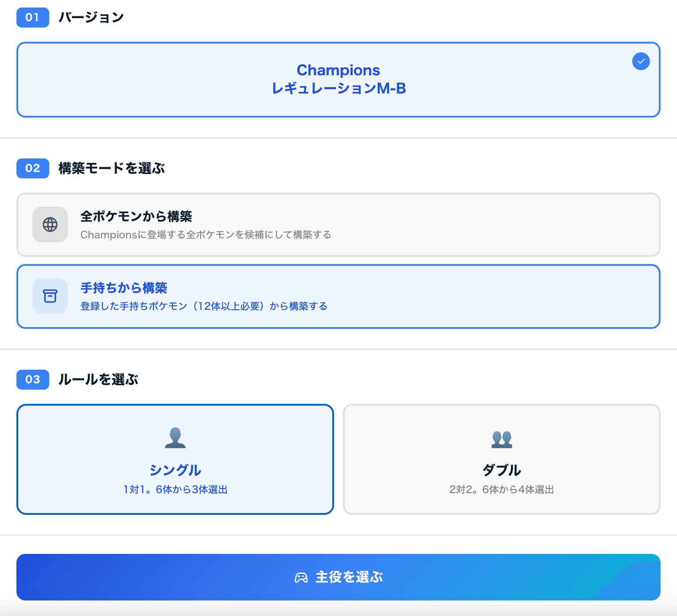Click the 01 step badge

(33, 17)
